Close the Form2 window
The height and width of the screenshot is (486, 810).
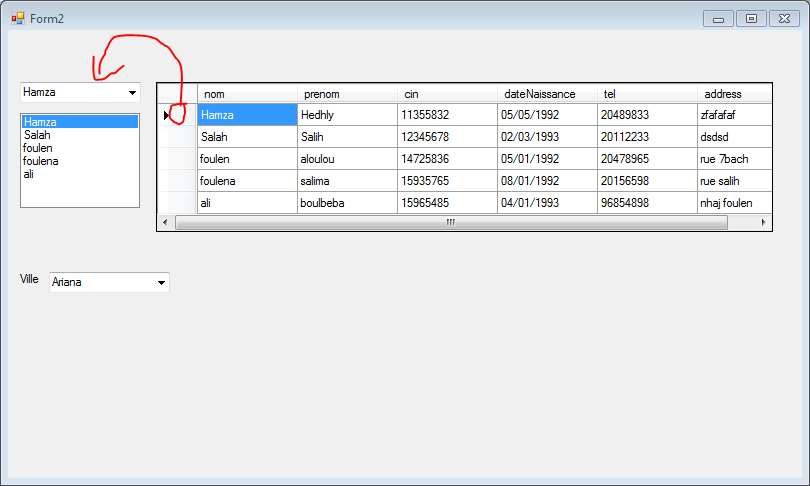(x=784, y=19)
